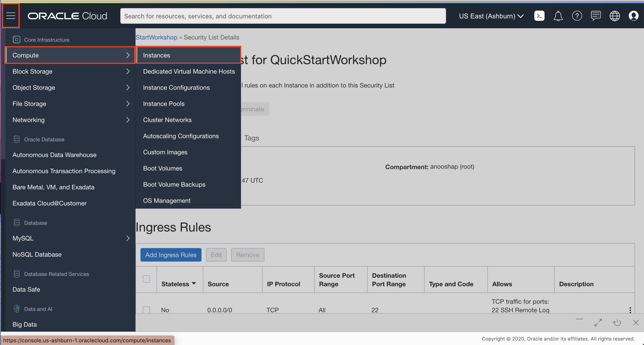Image resolution: width=644 pixels, height=345 pixels.
Task: Open the Cloud Shell terminal icon
Action: coord(539,16)
